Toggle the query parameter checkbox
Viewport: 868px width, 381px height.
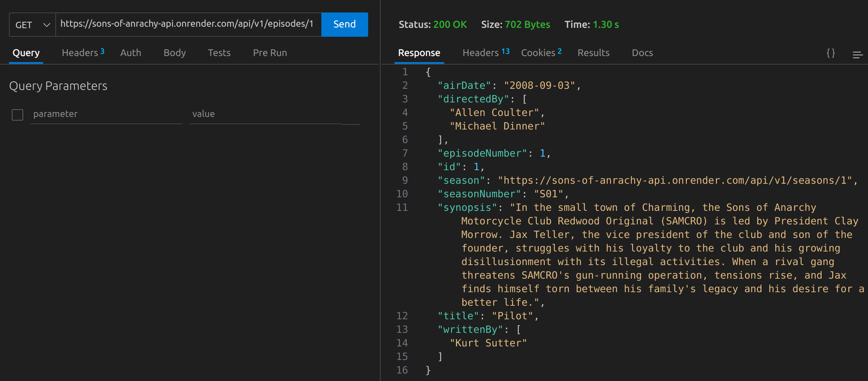pos(17,115)
